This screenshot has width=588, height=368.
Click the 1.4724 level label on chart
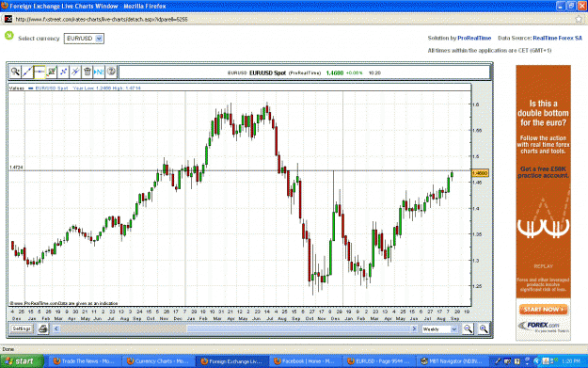16,168
